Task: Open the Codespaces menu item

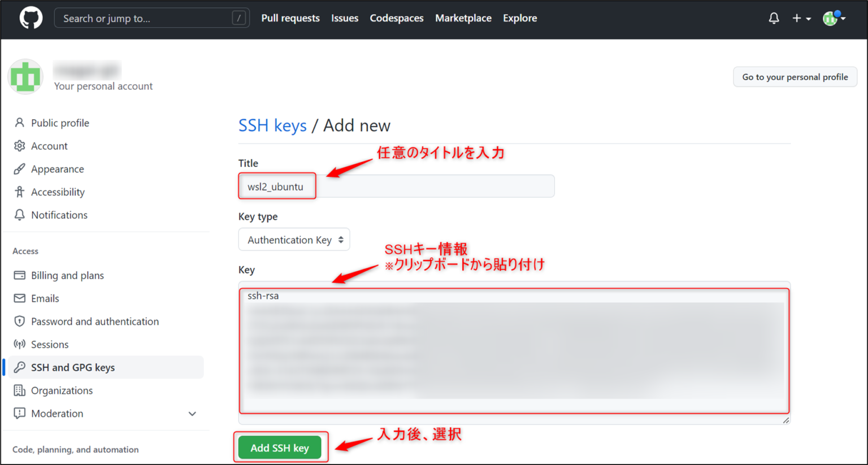Action: pos(396,18)
